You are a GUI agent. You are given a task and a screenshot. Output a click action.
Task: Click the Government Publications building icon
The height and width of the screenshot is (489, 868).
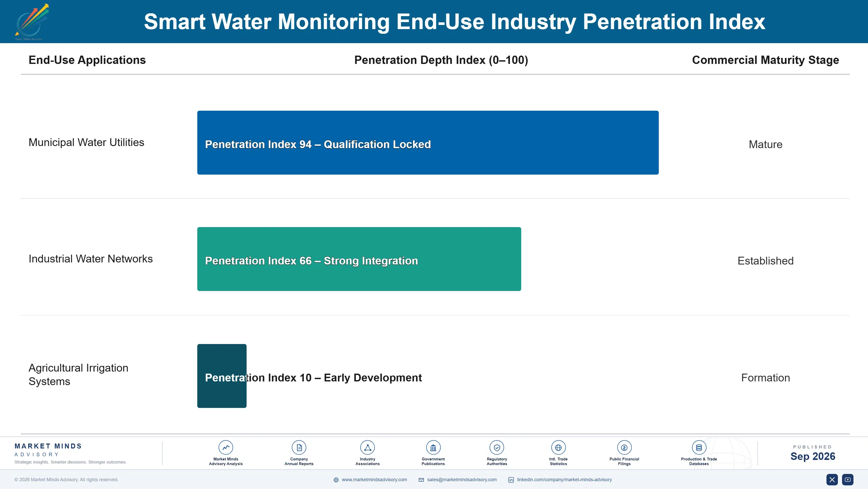point(433,447)
